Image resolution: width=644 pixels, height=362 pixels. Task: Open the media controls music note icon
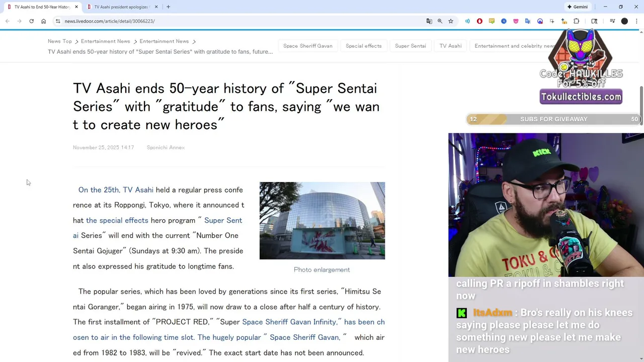coord(612,21)
